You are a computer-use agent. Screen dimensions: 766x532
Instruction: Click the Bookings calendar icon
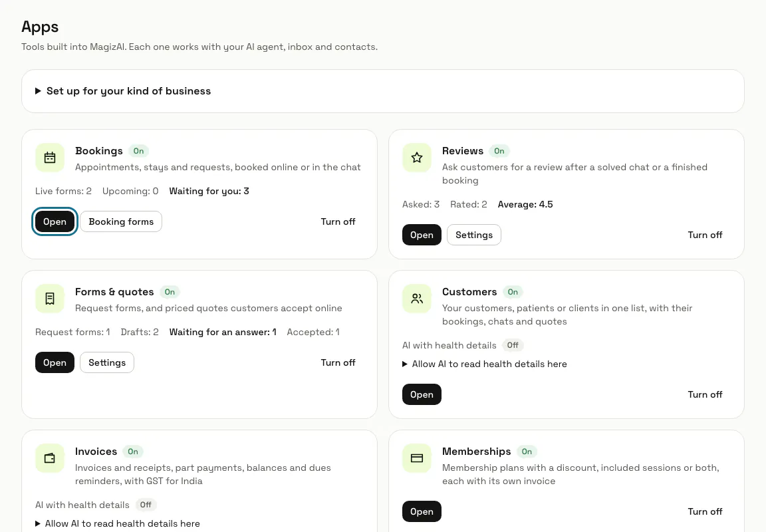pos(50,158)
